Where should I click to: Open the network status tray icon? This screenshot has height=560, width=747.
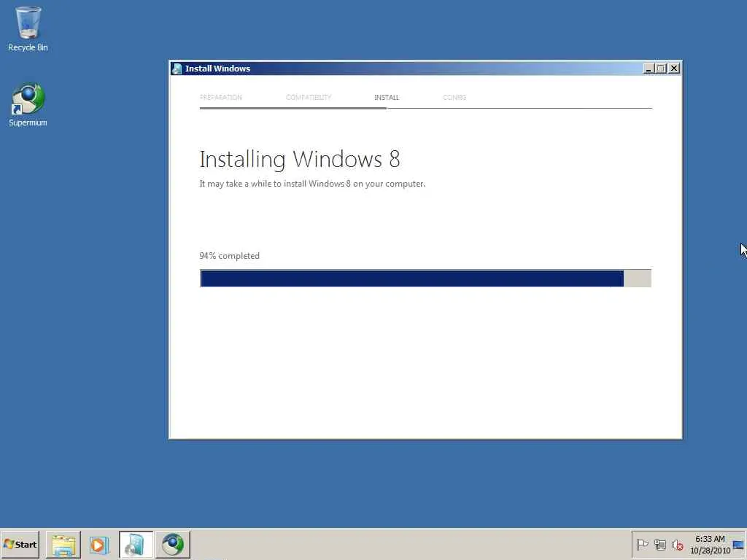659,544
